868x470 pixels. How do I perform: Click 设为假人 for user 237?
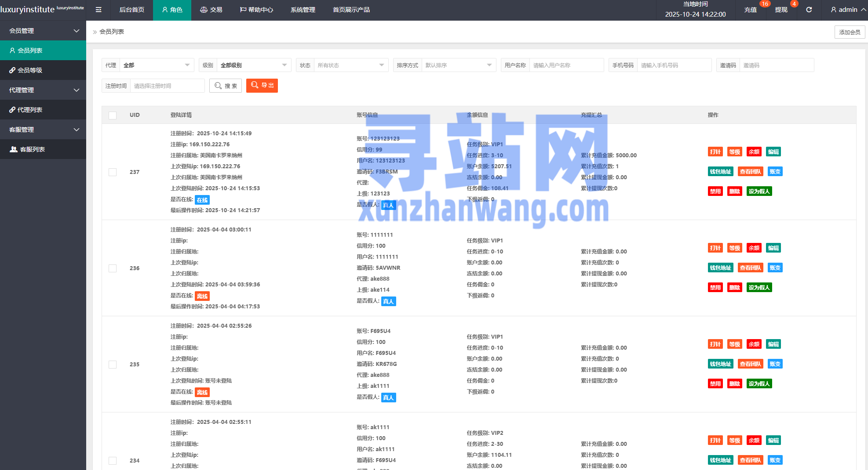click(759, 192)
